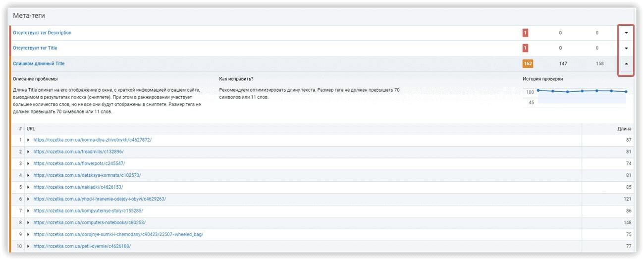644x260 pixels.
Task: Click length value 148 for computers-notebooks
Action: (x=628, y=223)
